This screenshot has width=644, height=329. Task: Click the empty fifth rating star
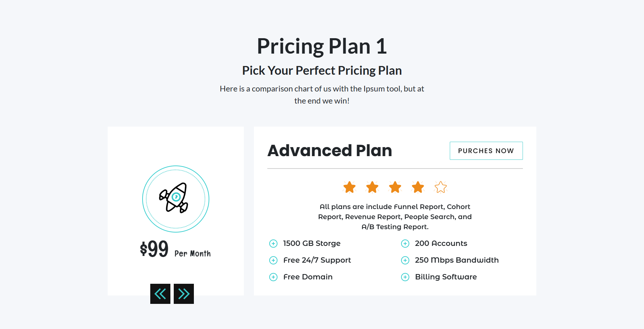[x=441, y=187]
